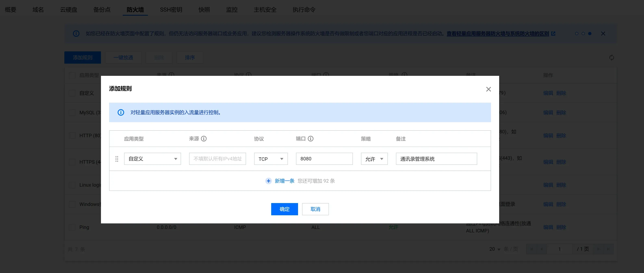Switch to the 云硬盘 tab

[68, 10]
